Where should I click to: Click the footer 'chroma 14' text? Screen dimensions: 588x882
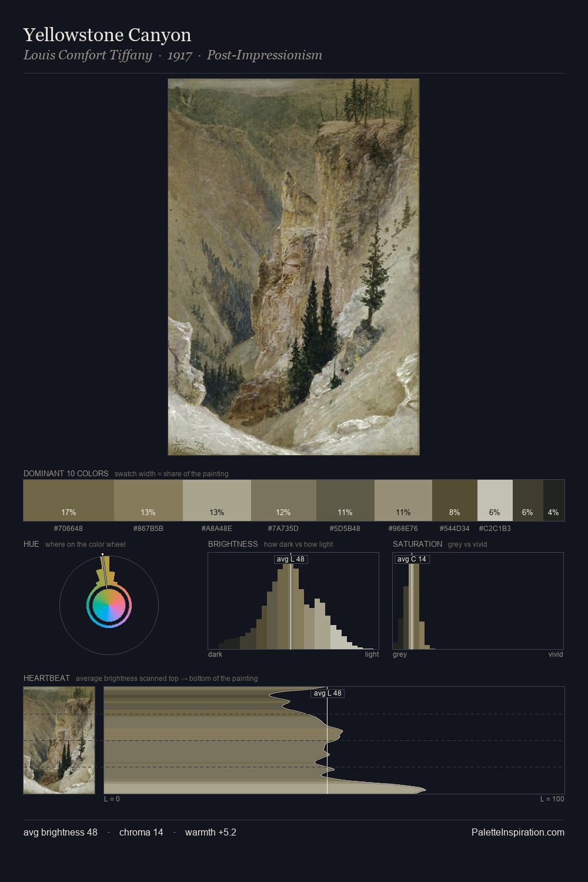point(141,832)
